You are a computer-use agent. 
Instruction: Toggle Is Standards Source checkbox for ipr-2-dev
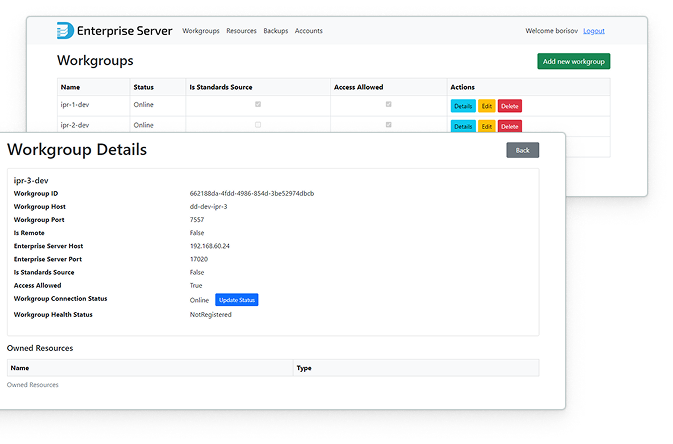258,125
